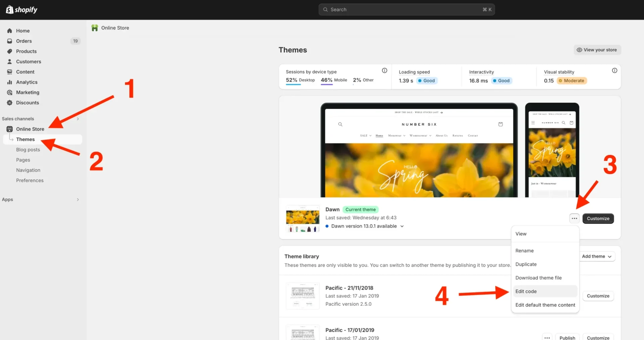The height and width of the screenshot is (340, 644).
Task: Click the Analytics icon
Action: tap(10, 82)
